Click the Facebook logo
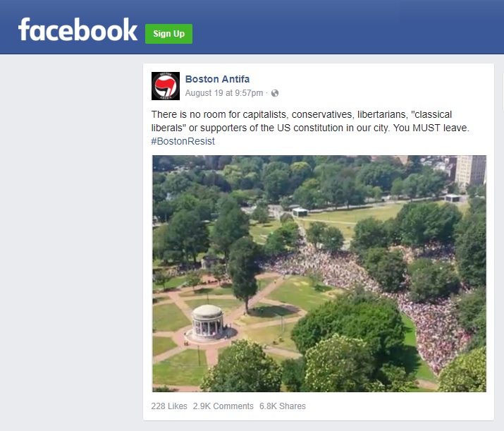Image resolution: width=504 pixels, height=431 pixels. pos(78,30)
